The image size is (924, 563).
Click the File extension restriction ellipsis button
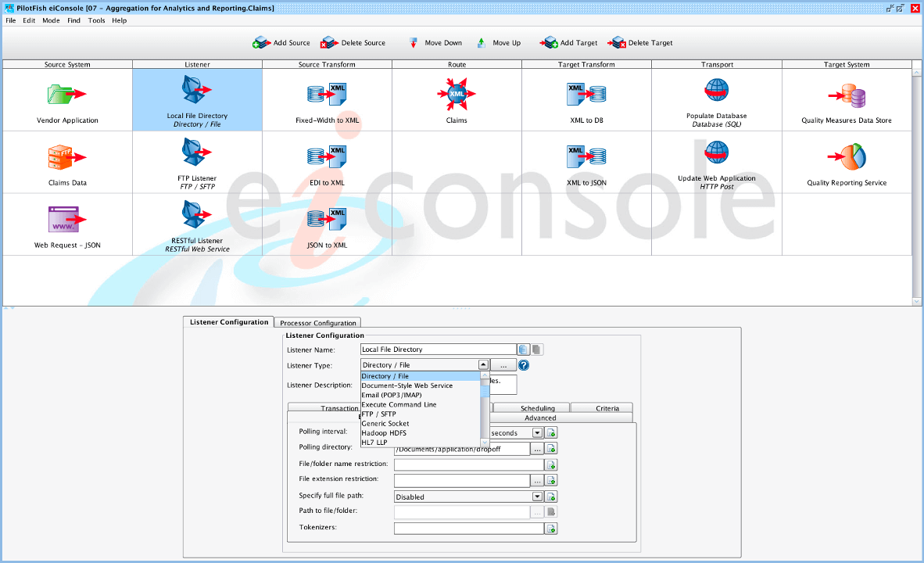pos(537,480)
